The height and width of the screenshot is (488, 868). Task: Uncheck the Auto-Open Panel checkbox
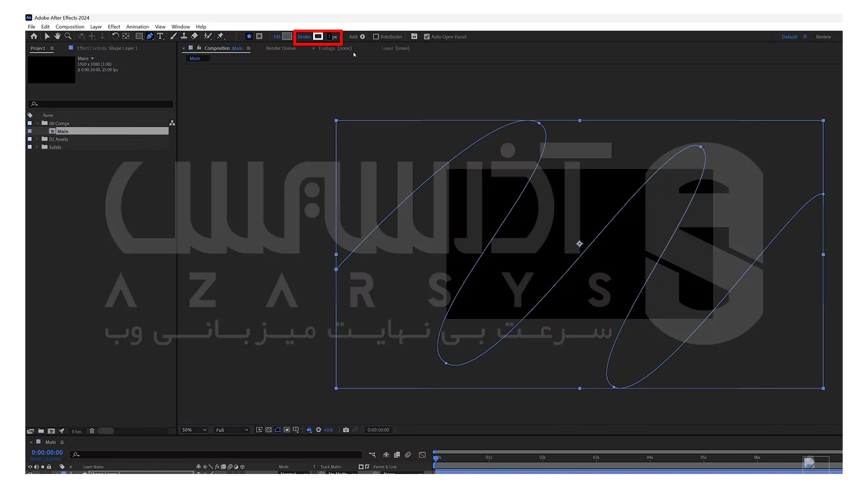(427, 37)
